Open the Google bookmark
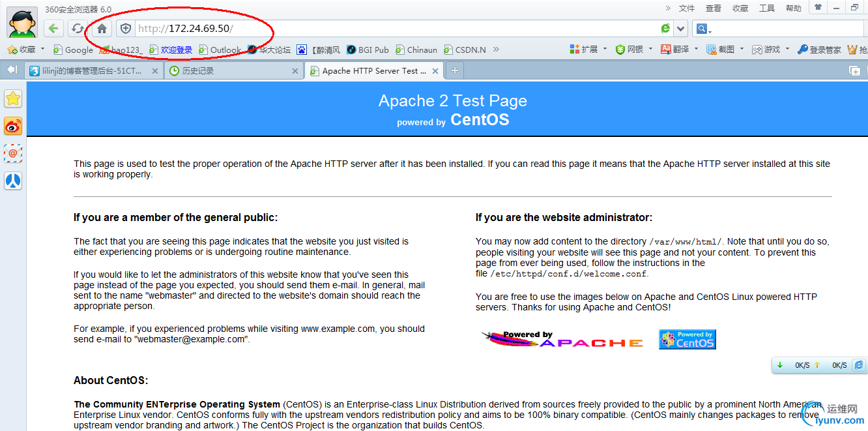Viewport: 868px width, 431px height. (x=73, y=50)
